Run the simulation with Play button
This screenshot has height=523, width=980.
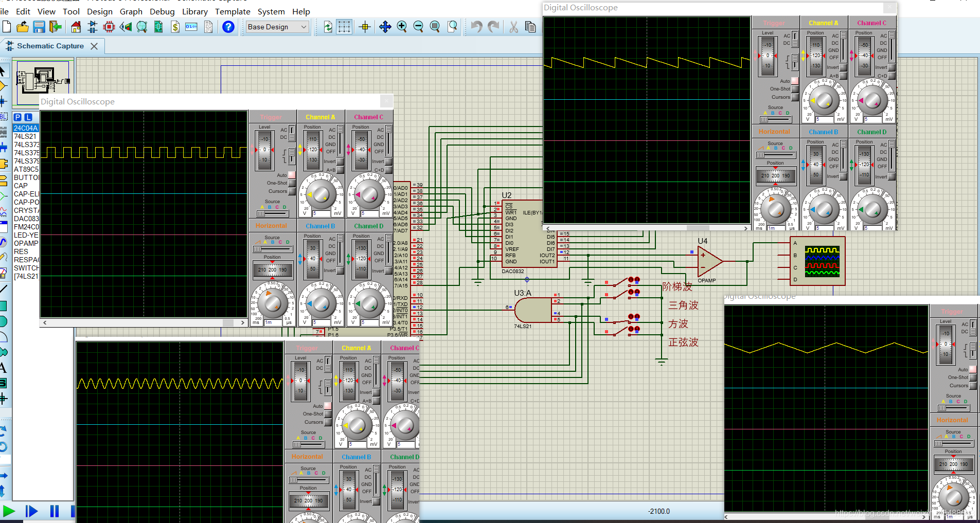coord(9,511)
